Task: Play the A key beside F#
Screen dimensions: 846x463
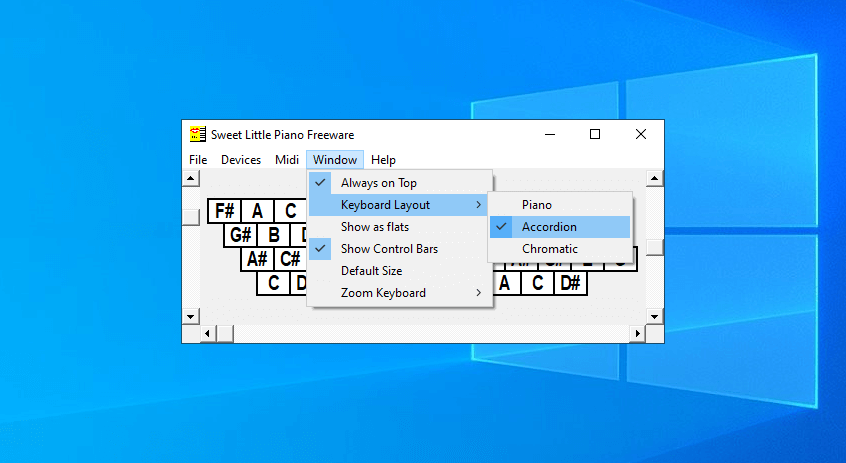Action: point(257,210)
